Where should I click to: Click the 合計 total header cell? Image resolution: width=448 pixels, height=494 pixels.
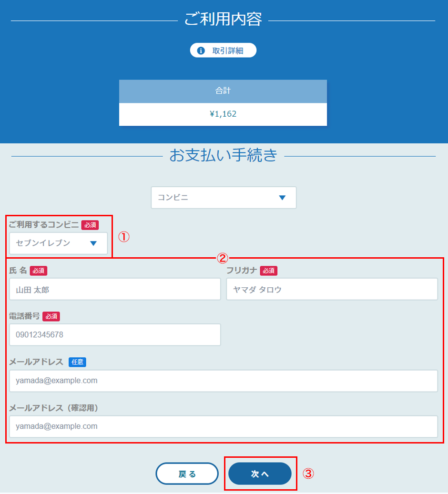(223, 91)
